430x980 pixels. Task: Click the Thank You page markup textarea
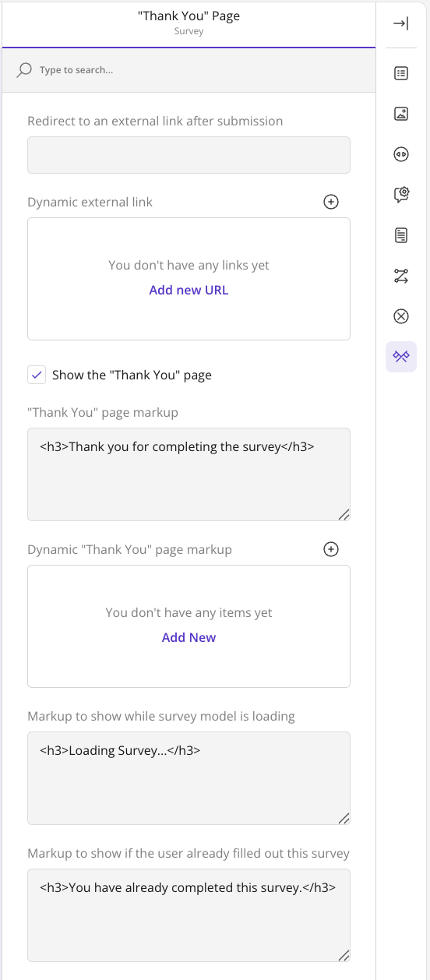pyautogui.click(x=189, y=474)
